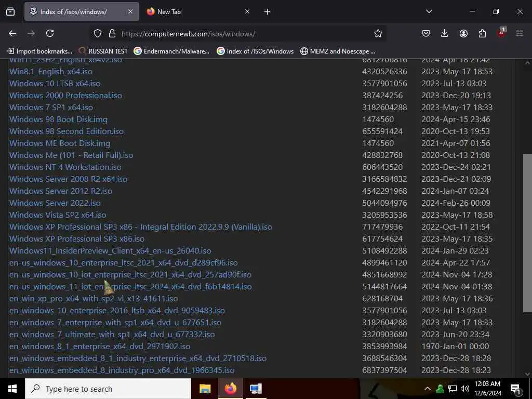Open Index of /ISOs/Windows bookmark
532x399 pixels.
[255, 51]
